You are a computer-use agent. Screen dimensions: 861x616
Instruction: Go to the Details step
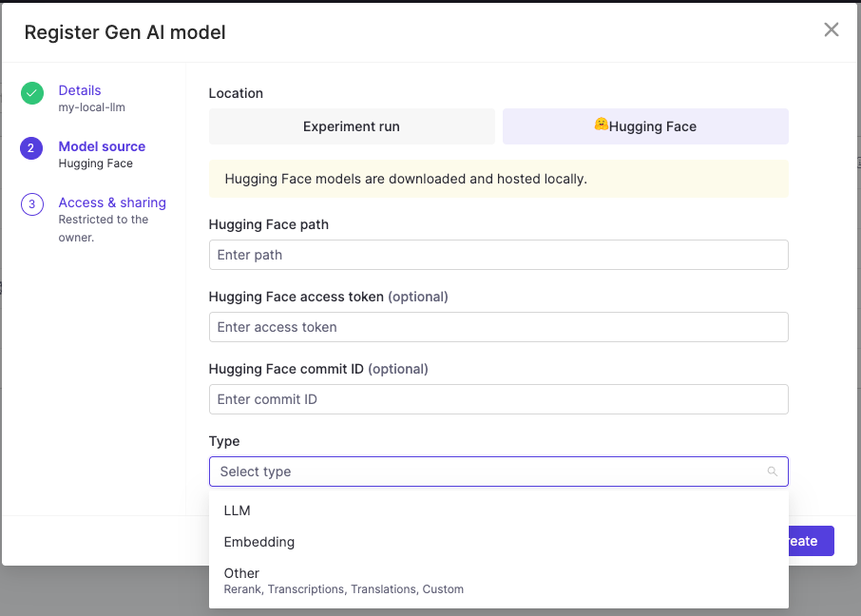click(x=79, y=89)
